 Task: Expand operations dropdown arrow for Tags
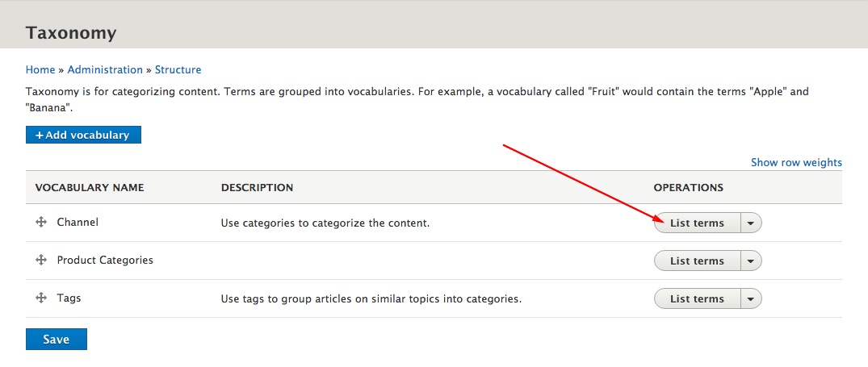tap(751, 299)
